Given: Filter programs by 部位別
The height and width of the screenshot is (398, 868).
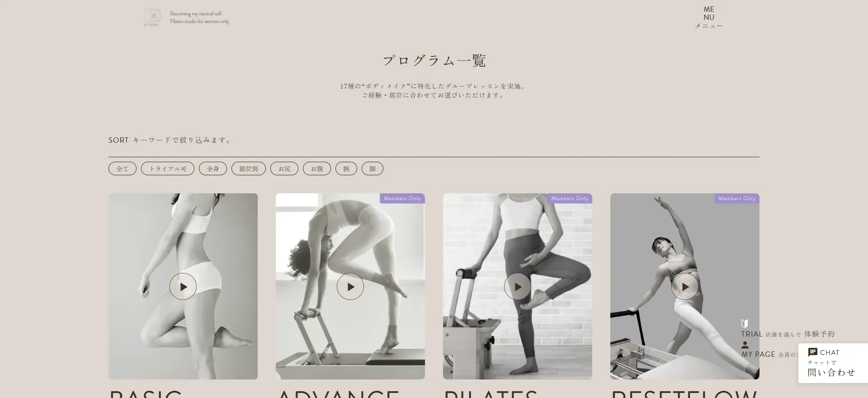Looking at the screenshot, I should click(249, 169).
